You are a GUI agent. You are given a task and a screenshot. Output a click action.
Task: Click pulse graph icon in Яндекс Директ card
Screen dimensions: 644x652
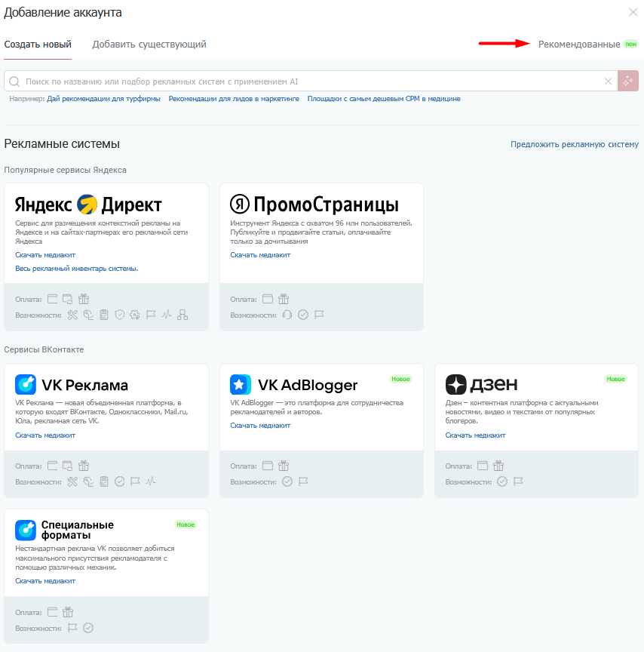167,315
